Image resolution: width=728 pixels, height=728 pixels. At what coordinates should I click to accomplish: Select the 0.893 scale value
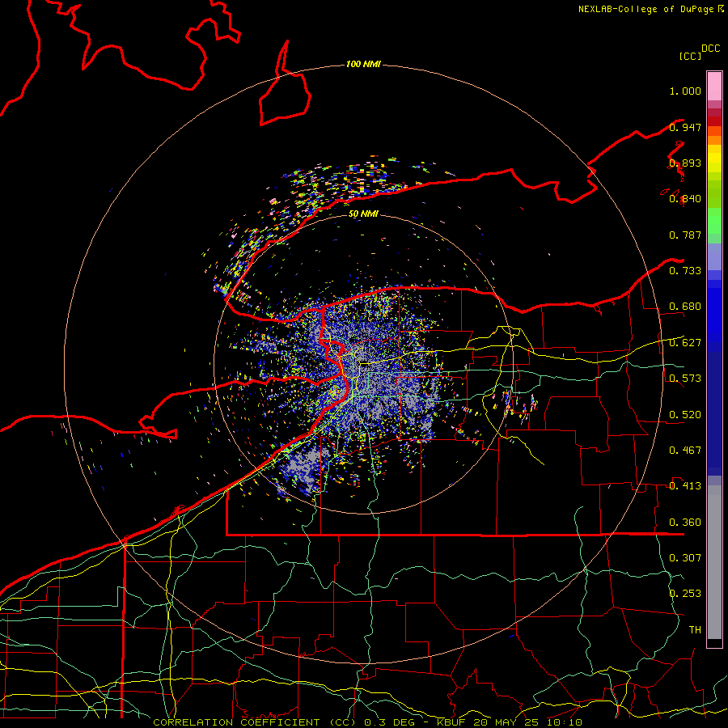coord(685,163)
